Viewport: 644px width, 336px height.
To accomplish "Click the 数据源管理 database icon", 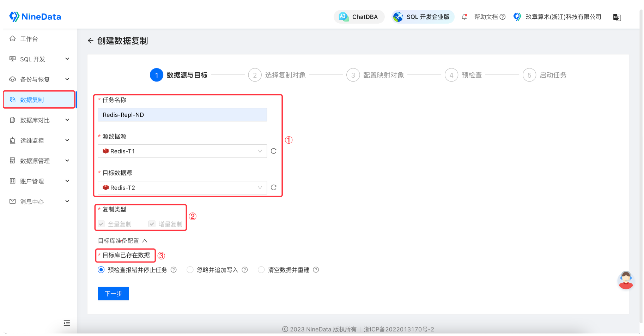I will tap(13, 161).
